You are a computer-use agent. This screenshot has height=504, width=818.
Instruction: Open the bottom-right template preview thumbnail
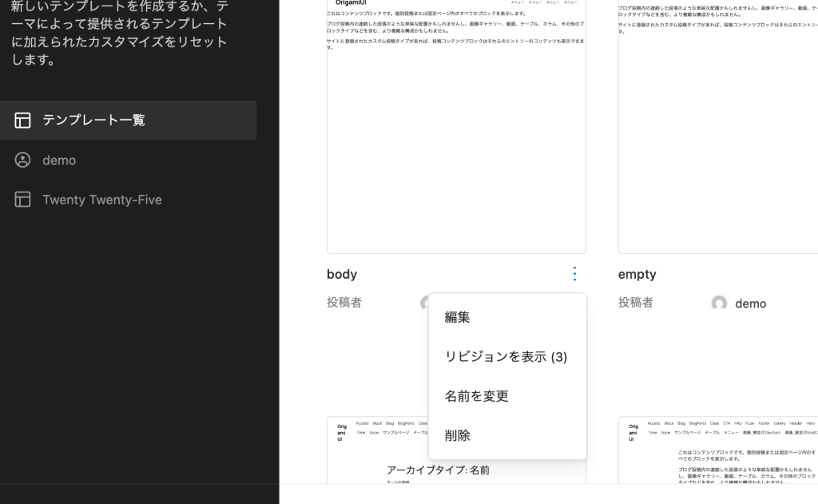(x=718, y=450)
